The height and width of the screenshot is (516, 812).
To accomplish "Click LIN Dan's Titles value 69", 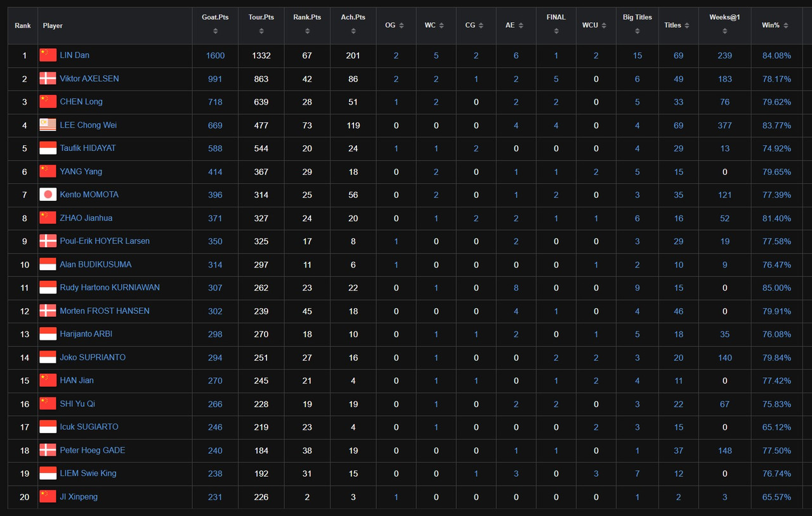I will coord(678,56).
